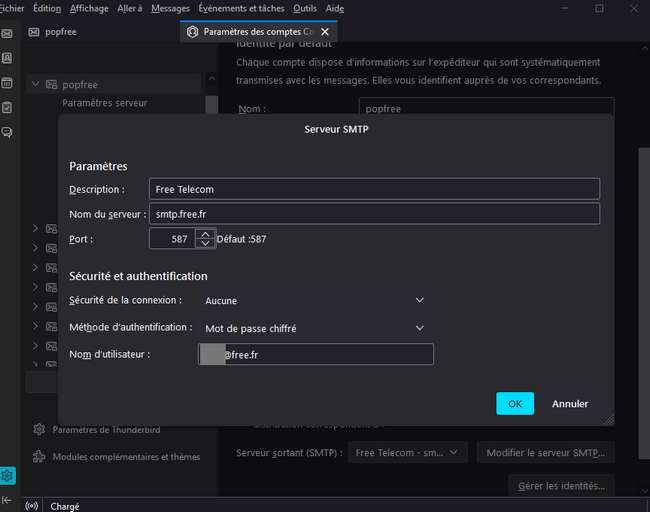This screenshot has height=512, width=650.
Task: Open the Aide menu
Action: click(x=335, y=8)
